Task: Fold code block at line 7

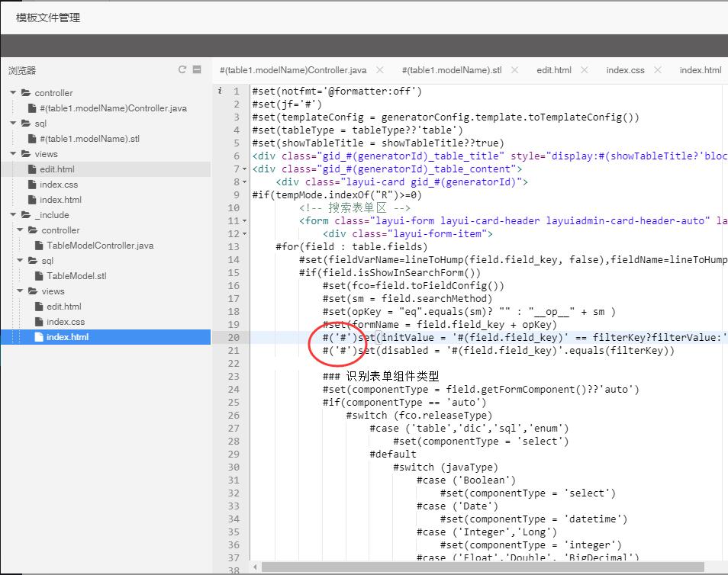Action: (x=245, y=169)
